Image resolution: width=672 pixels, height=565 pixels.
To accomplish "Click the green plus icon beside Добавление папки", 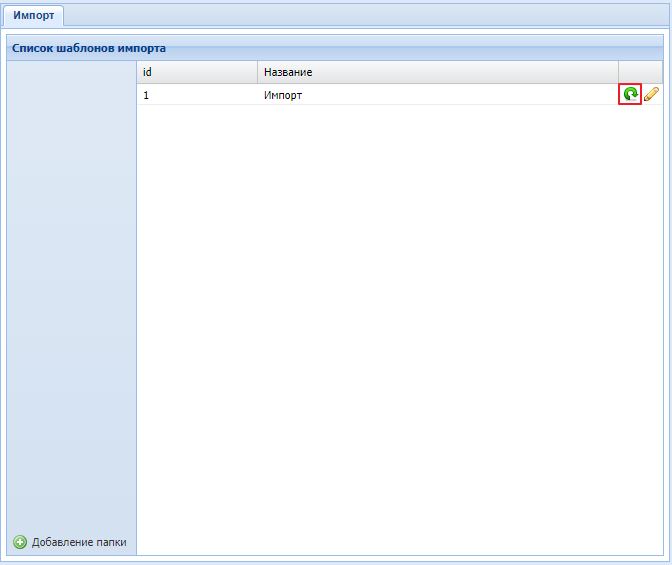I will pyautogui.click(x=20, y=542).
